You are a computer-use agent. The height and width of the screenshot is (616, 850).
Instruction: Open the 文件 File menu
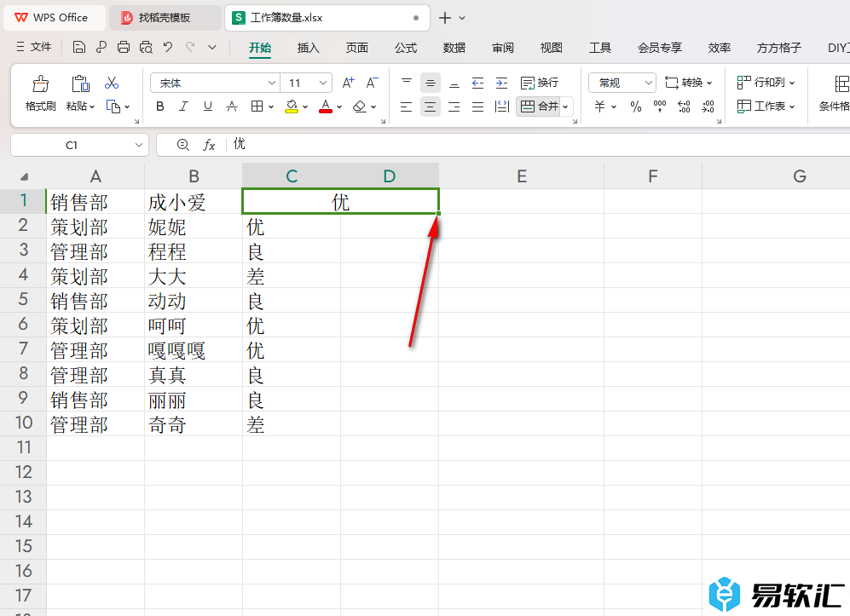[34, 47]
